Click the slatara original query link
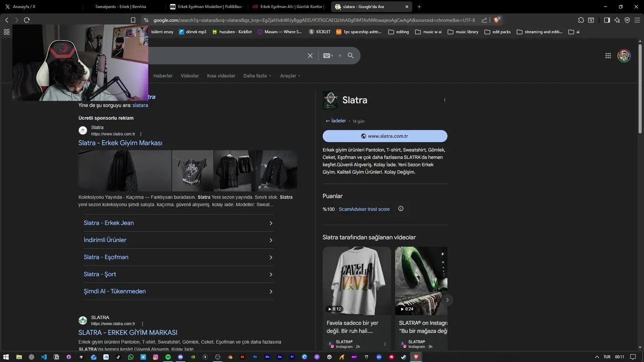The height and width of the screenshot is (362, 644). tap(140, 106)
